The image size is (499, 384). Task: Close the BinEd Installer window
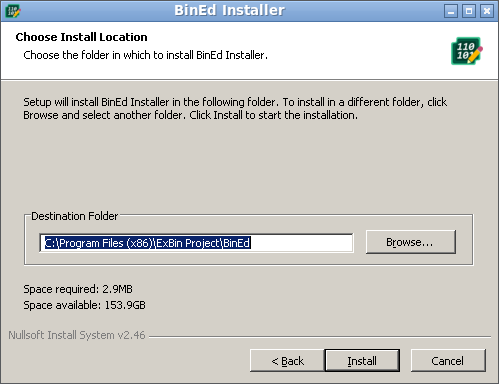(x=487, y=12)
